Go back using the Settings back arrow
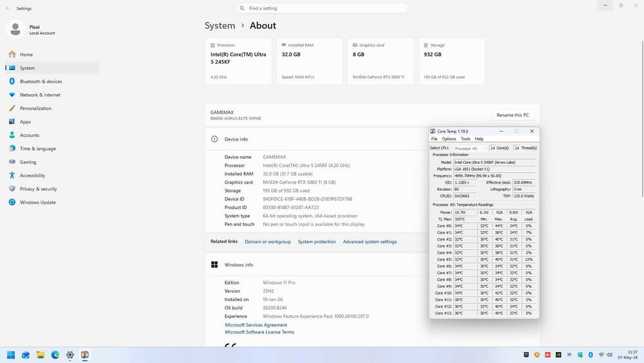644x363 pixels. coord(8,8)
